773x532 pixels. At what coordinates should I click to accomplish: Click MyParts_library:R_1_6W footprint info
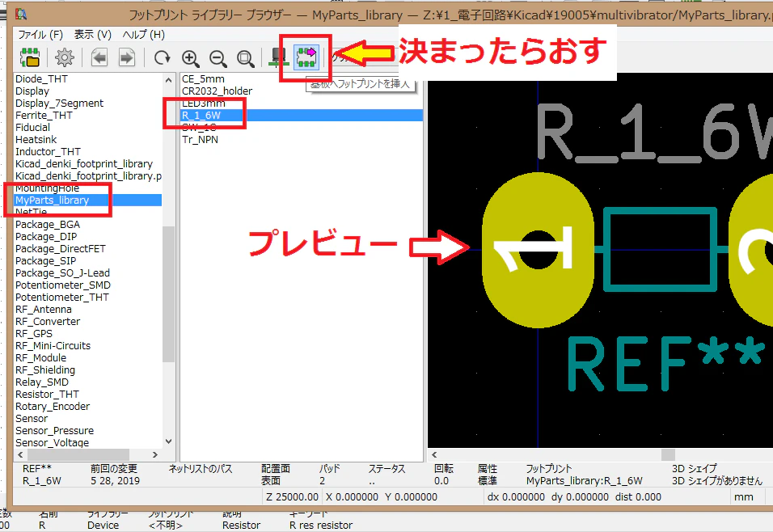[x=584, y=481]
